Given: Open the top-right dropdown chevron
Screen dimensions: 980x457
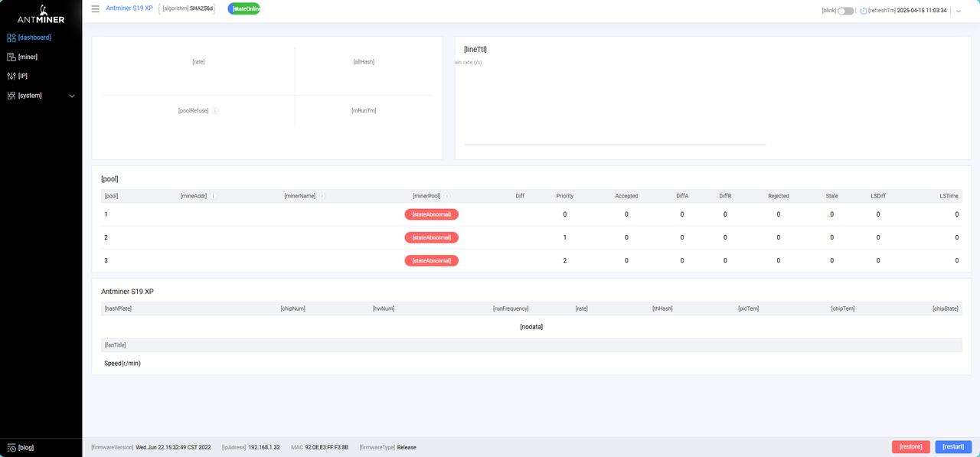Looking at the screenshot, I should [x=959, y=11].
